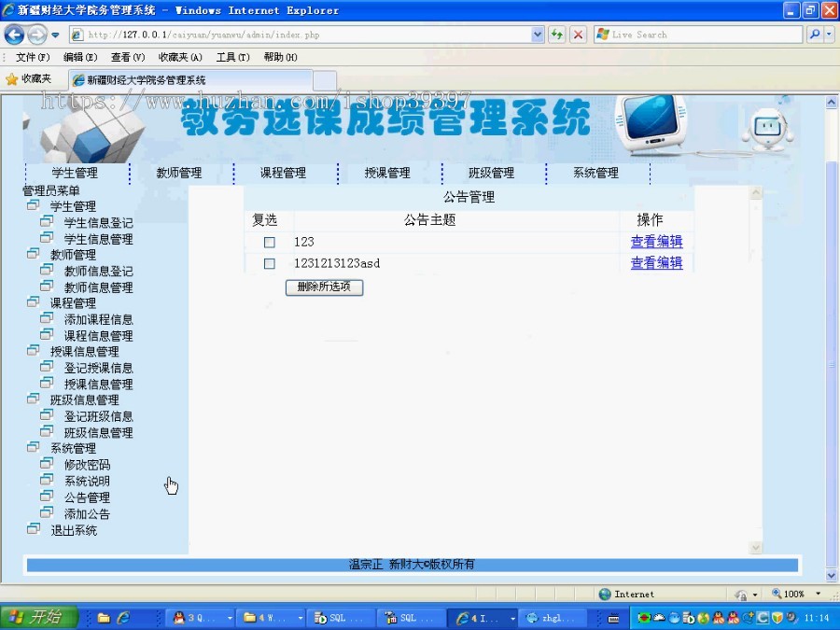This screenshot has width=840, height=630.
Task: Click the quick launch folder icon
Action: [104, 618]
